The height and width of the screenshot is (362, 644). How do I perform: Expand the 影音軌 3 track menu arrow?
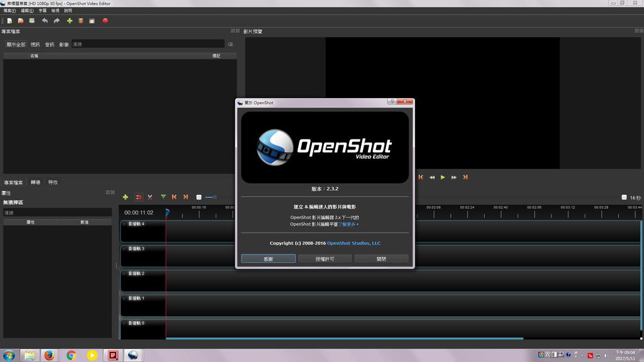click(x=125, y=249)
